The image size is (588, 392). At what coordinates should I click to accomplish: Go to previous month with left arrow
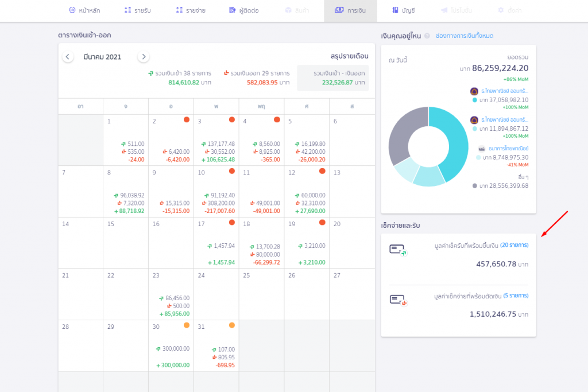68,57
